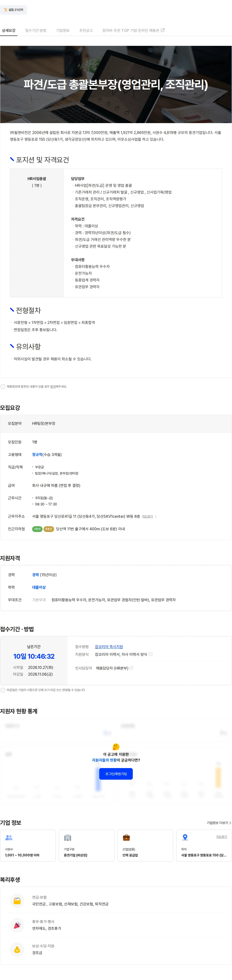Open the 상세요강 tab
The height and width of the screenshot is (980, 232).
9,30
